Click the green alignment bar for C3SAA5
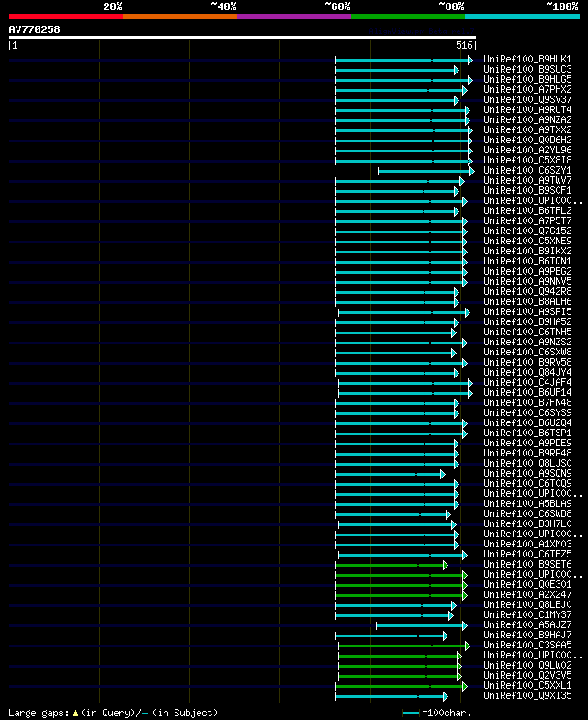588x720 pixels. [x=404, y=647]
